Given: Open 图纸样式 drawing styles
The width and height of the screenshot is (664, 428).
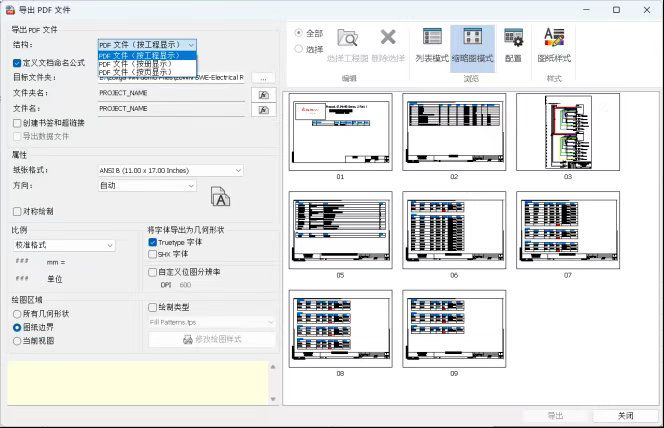Looking at the screenshot, I should point(554,45).
